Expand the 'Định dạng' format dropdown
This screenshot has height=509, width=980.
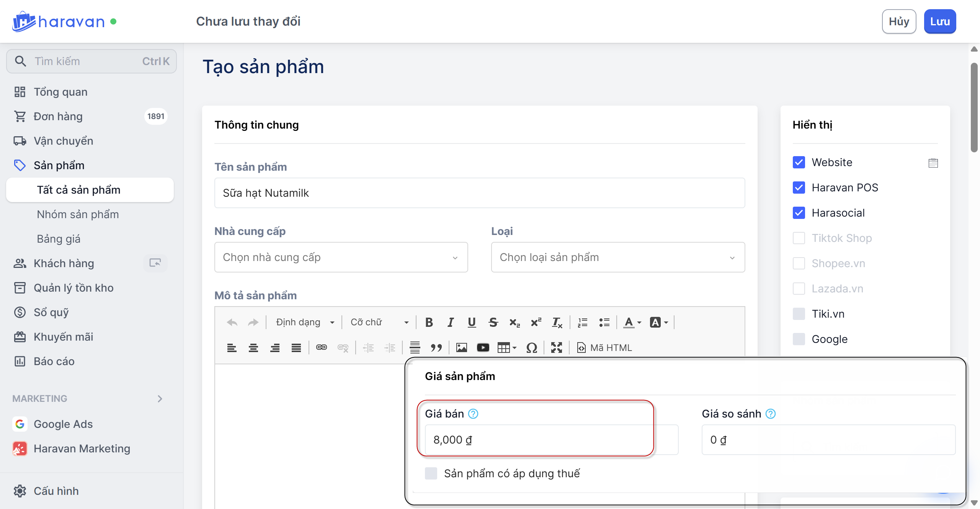pyautogui.click(x=305, y=322)
